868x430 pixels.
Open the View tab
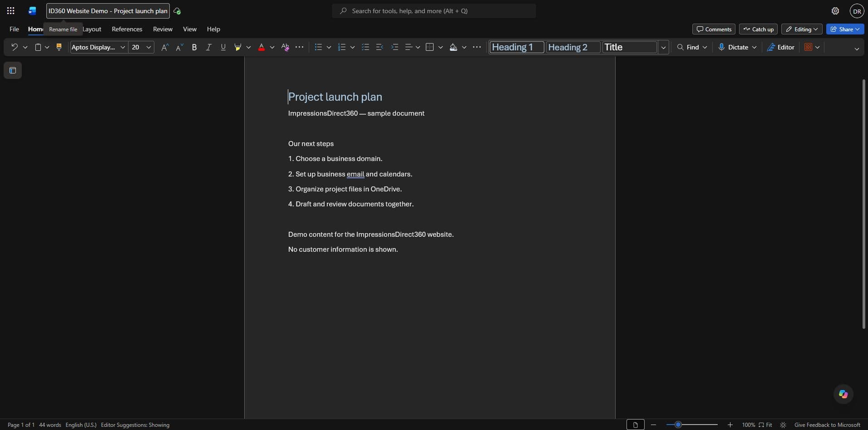pos(190,29)
